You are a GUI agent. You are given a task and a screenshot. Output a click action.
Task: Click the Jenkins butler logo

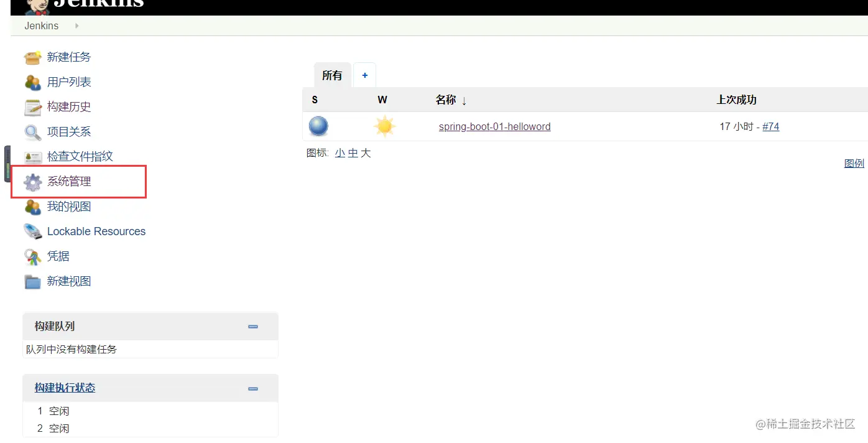pyautogui.click(x=37, y=6)
